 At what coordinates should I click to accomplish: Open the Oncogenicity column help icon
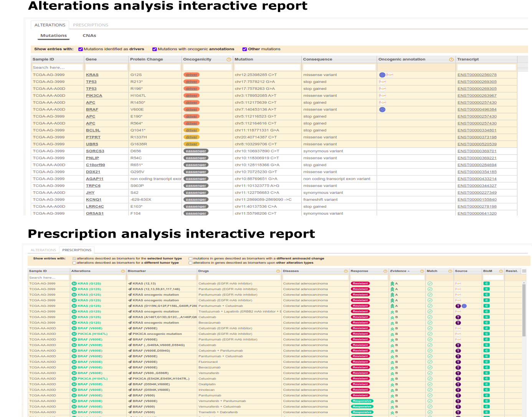click(x=228, y=59)
